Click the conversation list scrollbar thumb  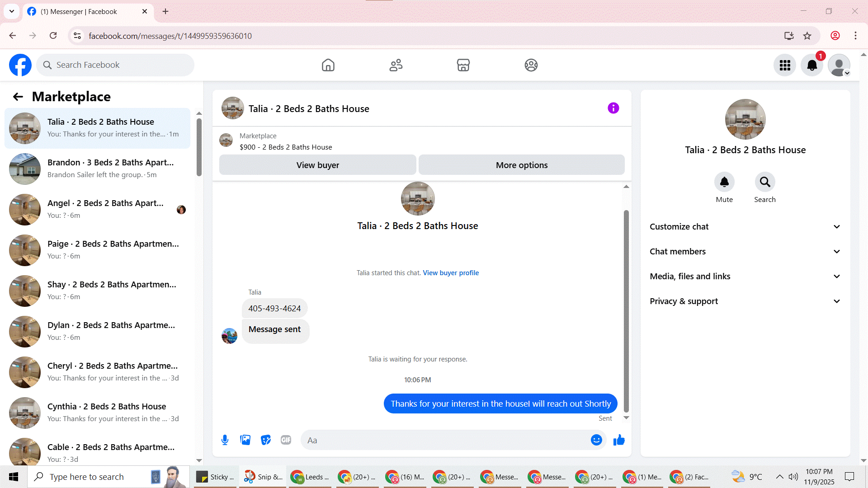click(x=199, y=147)
